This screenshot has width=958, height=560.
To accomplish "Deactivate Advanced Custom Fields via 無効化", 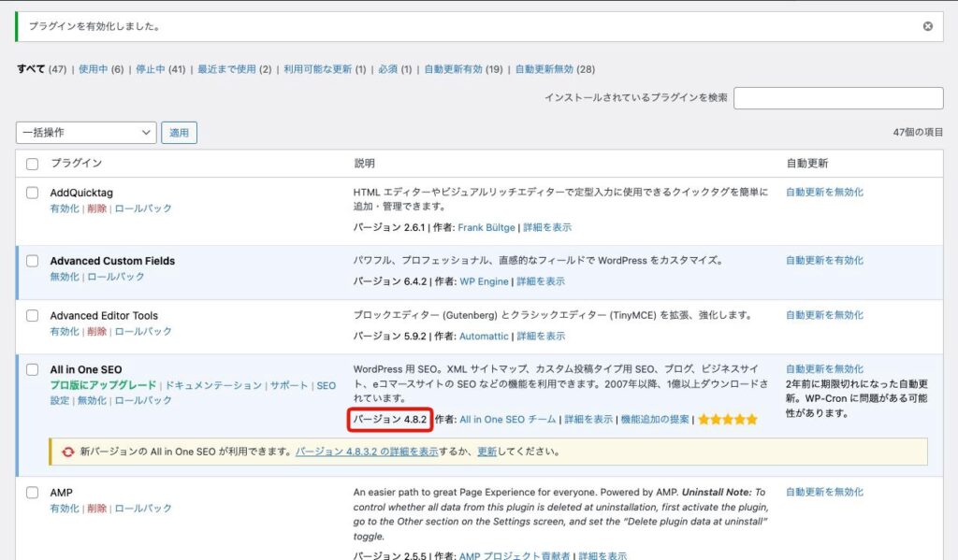I will click(65, 277).
